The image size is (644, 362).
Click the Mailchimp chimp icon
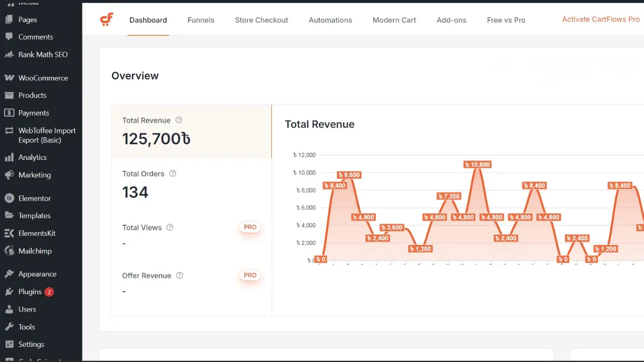click(x=9, y=251)
